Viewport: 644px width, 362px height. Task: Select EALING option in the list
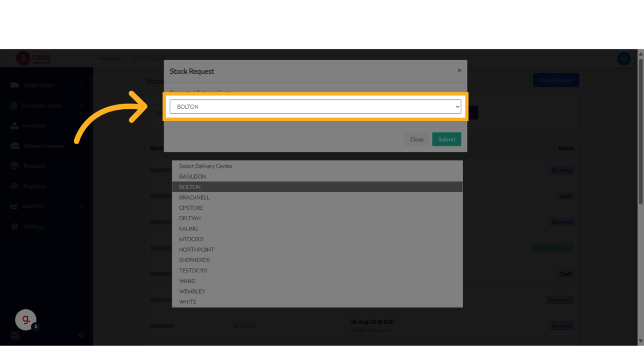click(x=189, y=229)
